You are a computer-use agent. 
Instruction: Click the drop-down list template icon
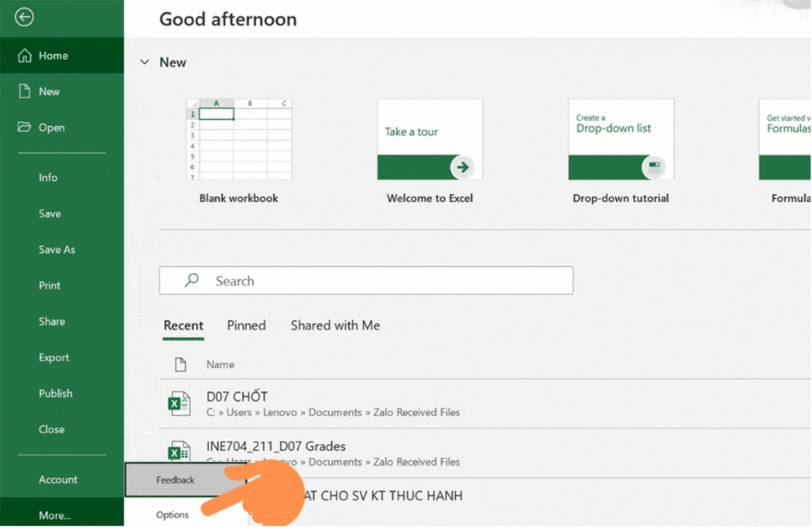pyautogui.click(x=654, y=167)
